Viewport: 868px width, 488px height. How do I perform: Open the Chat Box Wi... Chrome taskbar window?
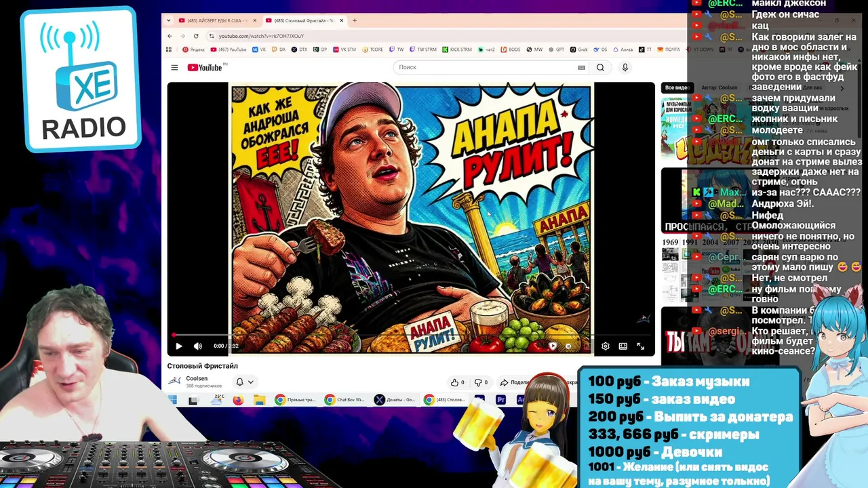(x=345, y=400)
